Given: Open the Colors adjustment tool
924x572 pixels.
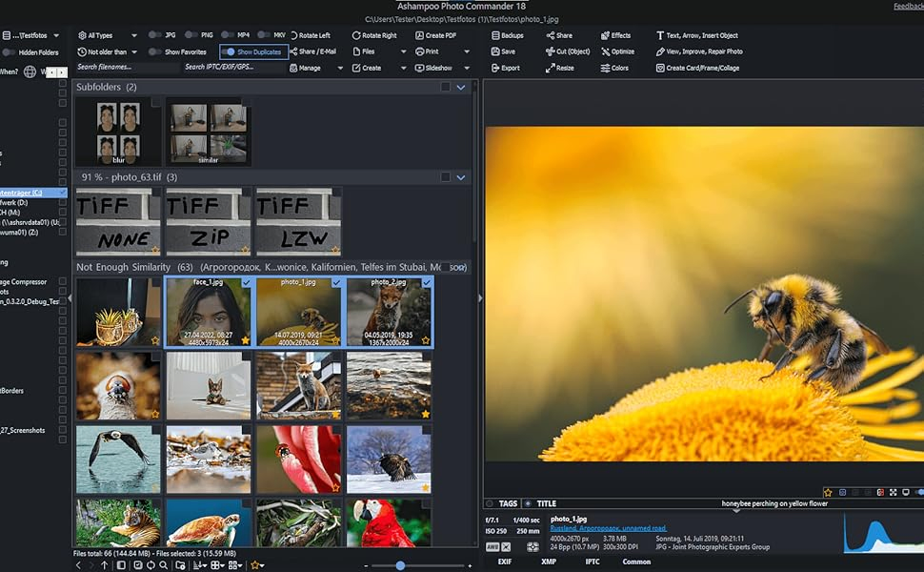Looking at the screenshot, I should [614, 68].
